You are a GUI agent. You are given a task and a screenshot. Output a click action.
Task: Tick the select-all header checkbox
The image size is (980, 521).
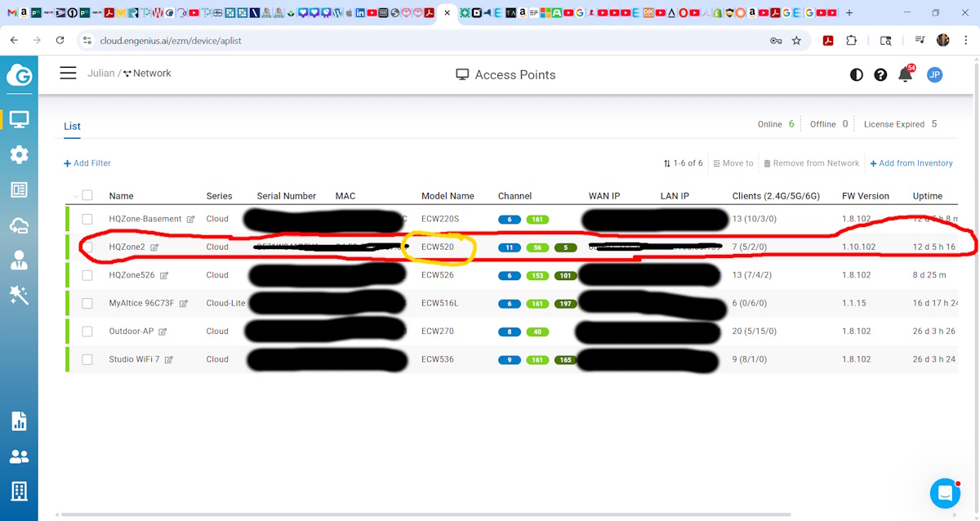(87, 196)
